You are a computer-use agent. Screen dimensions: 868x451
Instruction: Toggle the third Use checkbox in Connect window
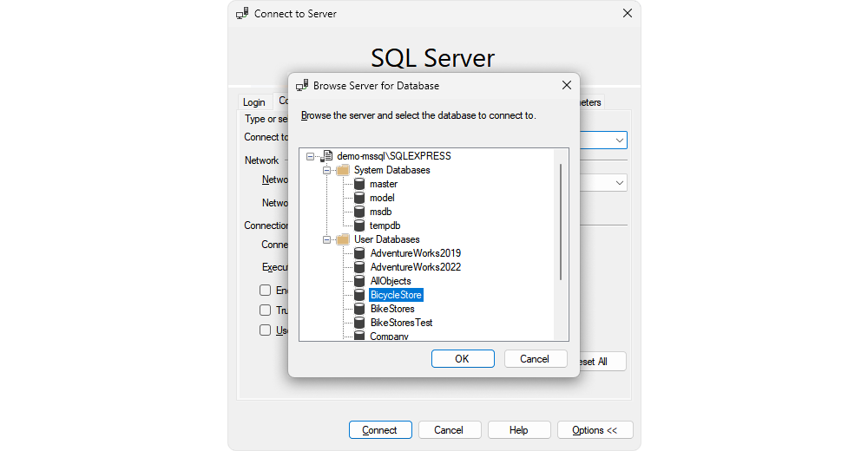click(x=265, y=330)
